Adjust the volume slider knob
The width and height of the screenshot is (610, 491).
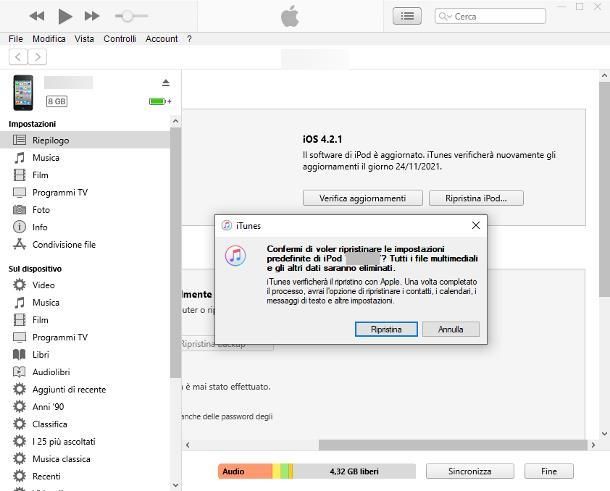128,16
